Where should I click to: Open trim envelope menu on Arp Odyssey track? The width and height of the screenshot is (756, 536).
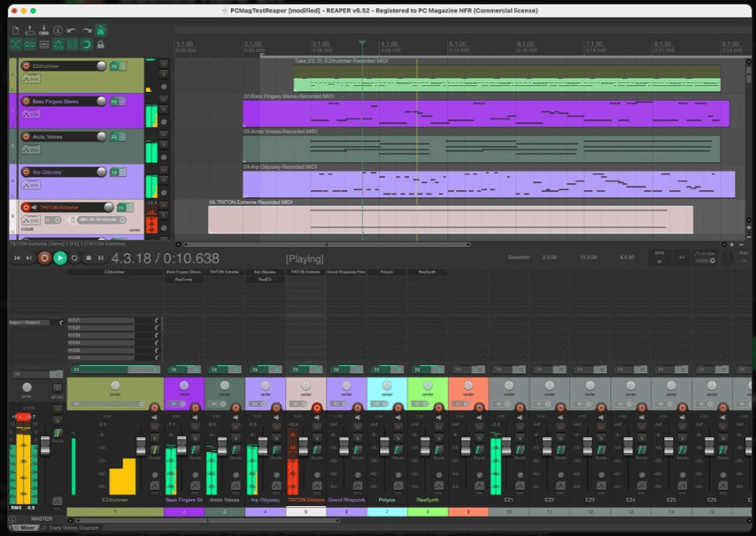click(31, 185)
